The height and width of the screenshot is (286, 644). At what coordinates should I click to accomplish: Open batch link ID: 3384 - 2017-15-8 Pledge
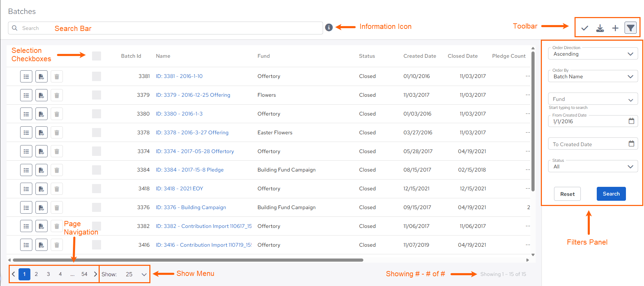pyautogui.click(x=190, y=170)
